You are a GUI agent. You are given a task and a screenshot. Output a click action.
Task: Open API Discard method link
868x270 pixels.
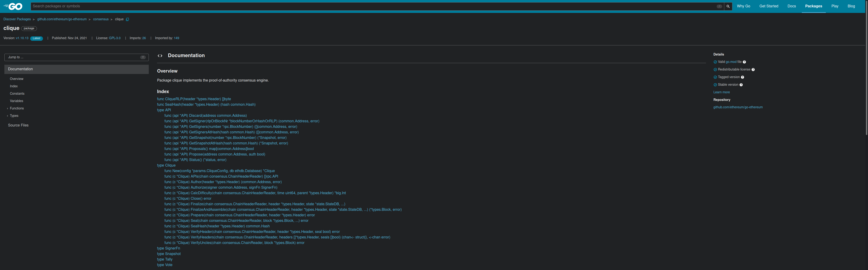pyautogui.click(x=206, y=116)
